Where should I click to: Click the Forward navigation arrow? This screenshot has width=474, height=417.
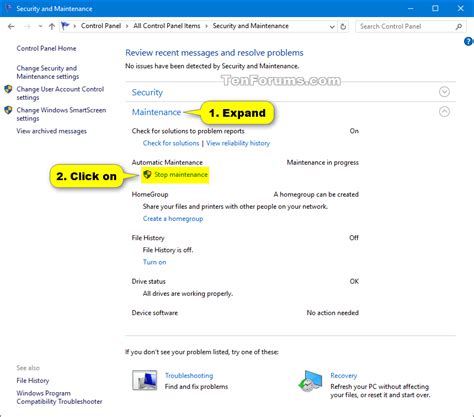[27, 26]
